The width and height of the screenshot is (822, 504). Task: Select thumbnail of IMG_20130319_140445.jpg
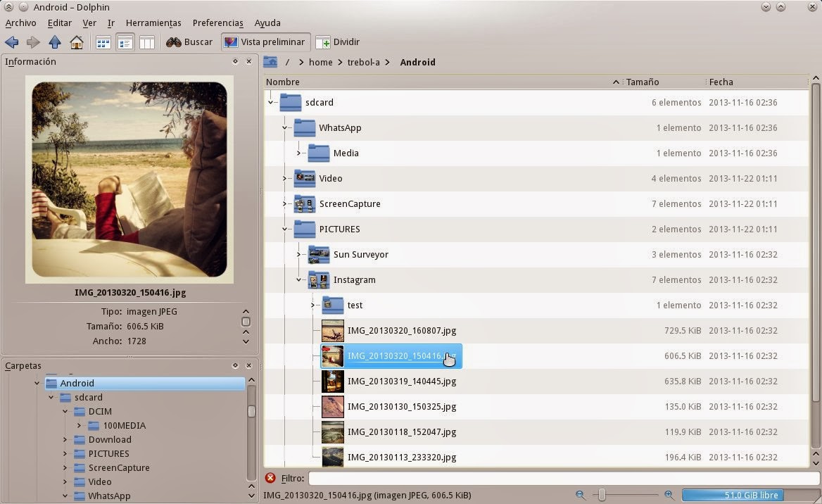coord(333,382)
